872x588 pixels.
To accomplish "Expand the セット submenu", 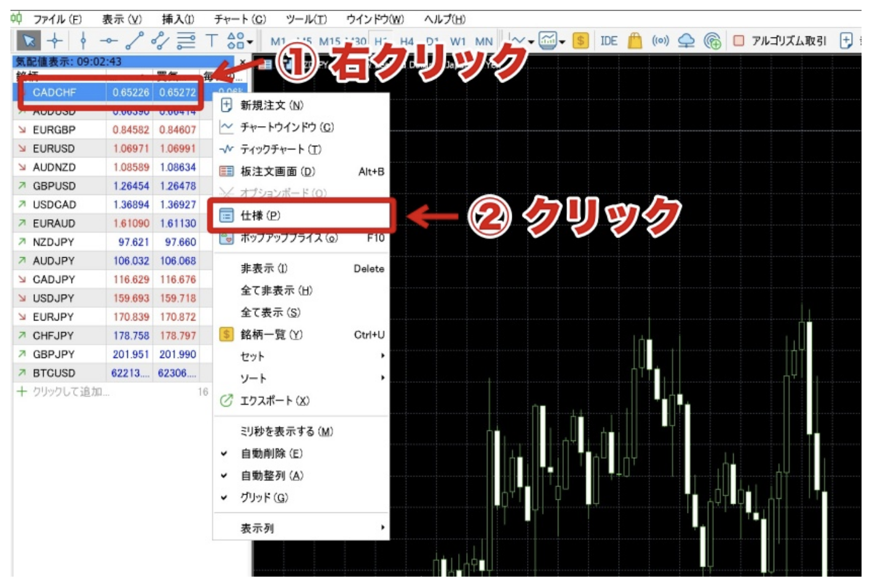I will [301, 356].
